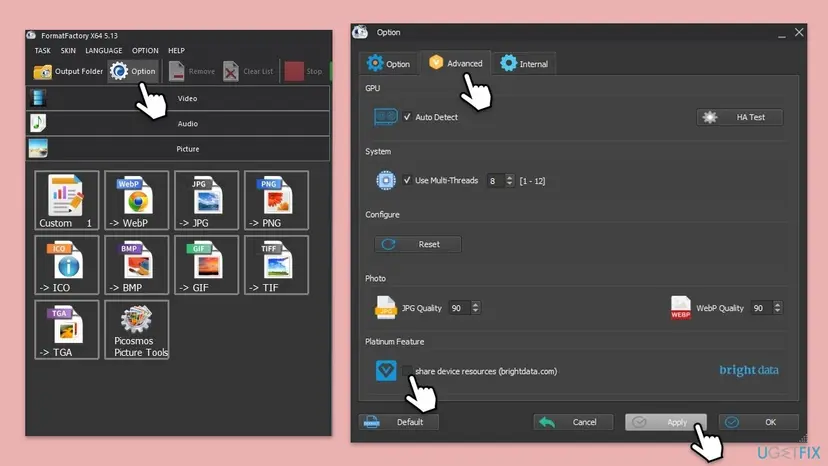Close the Option dialog
The width and height of the screenshot is (828, 466).
799,32
